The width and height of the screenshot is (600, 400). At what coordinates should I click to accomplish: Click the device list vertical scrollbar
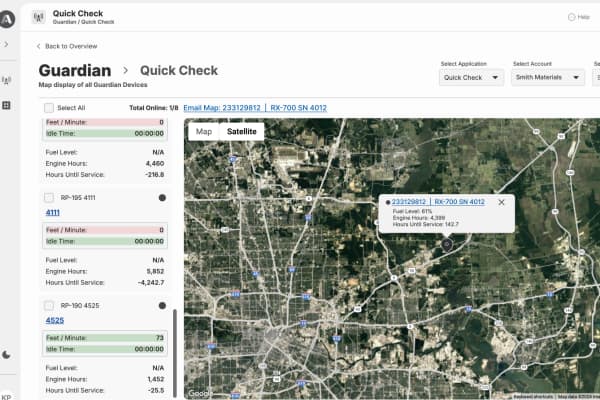(x=175, y=353)
